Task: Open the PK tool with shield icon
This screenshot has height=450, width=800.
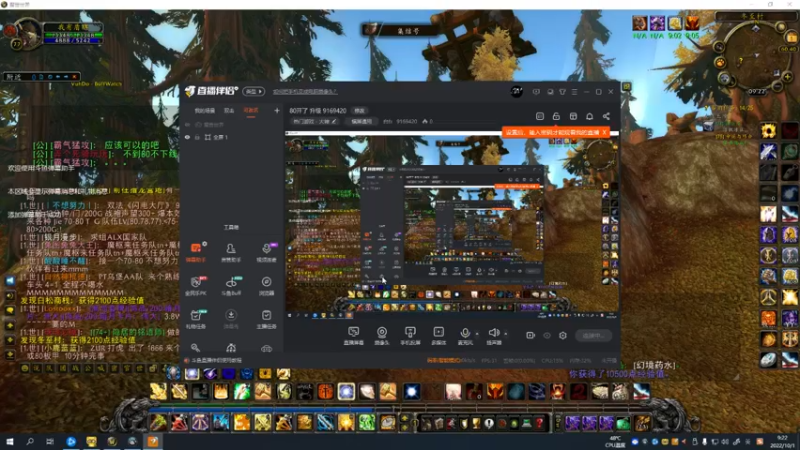Action: (196, 285)
